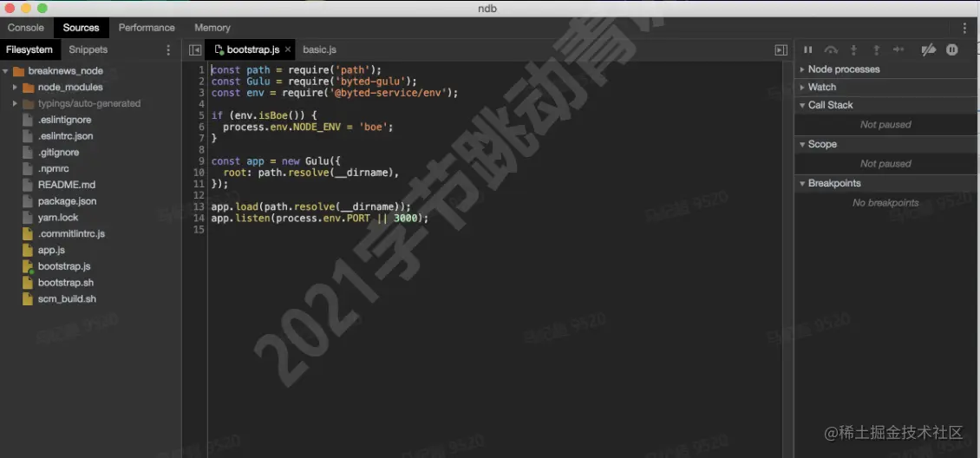Click line number 13 in gutter
The width and height of the screenshot is (980, 458).
point(199,206)
